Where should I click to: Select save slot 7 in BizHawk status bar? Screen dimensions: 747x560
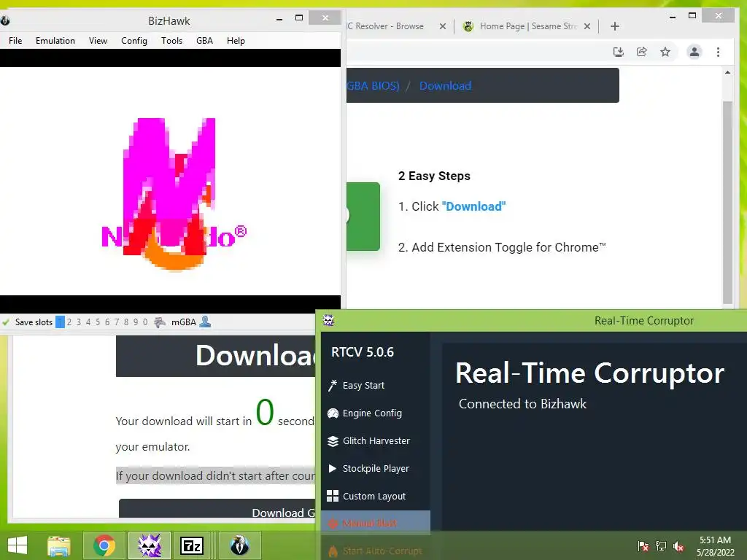coord(117,322)
